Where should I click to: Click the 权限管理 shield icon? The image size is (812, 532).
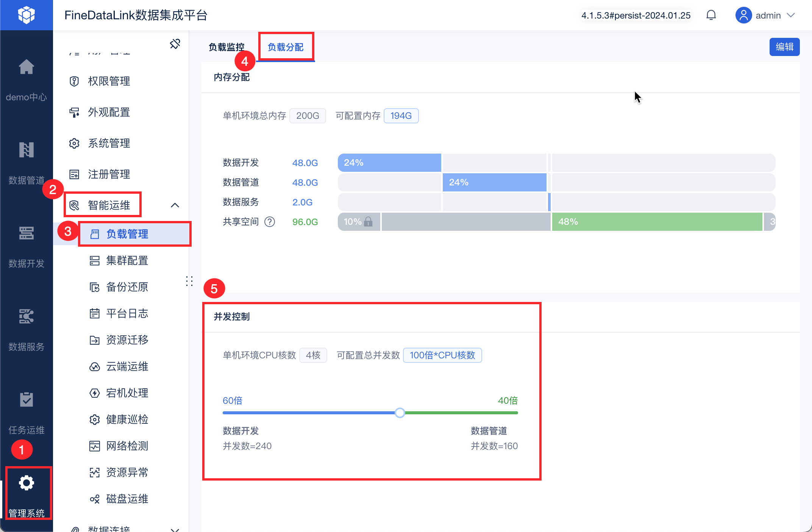pyautogui.click(x=74, y=81)
